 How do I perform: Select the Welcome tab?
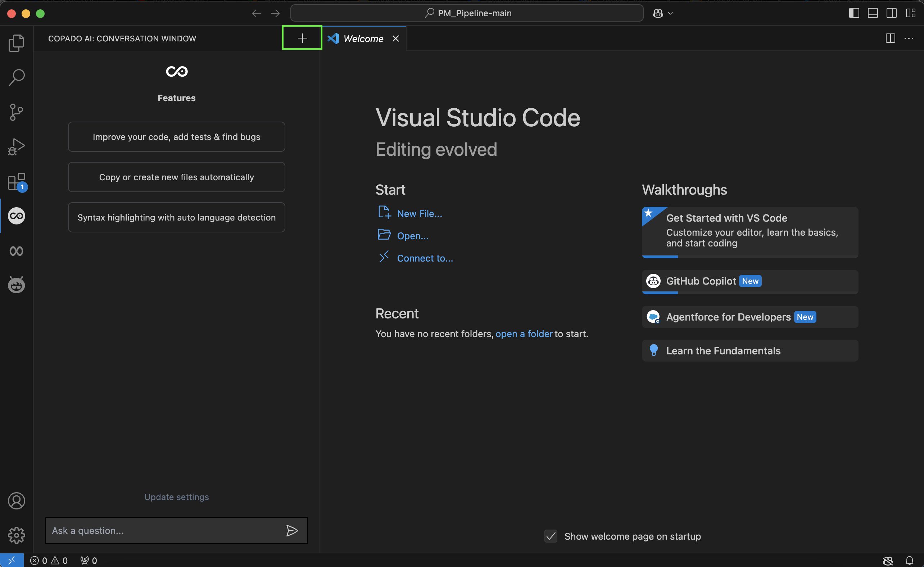point(363,38)
